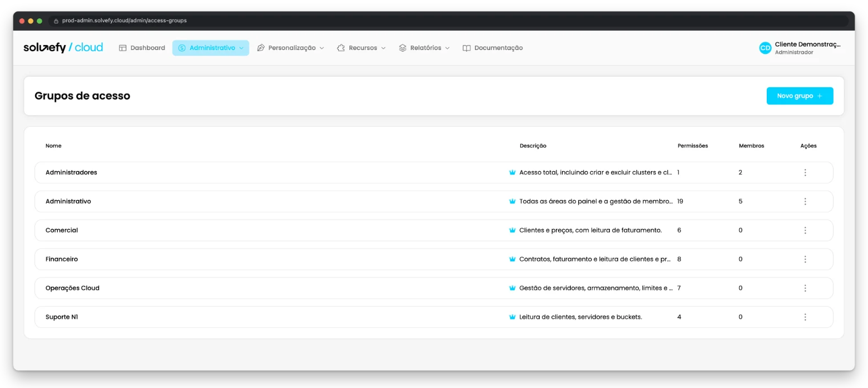Screen dimensions: 868x388
Task: Expand the Relatórios navigation dropdown
Action: [x=424, y=48]
